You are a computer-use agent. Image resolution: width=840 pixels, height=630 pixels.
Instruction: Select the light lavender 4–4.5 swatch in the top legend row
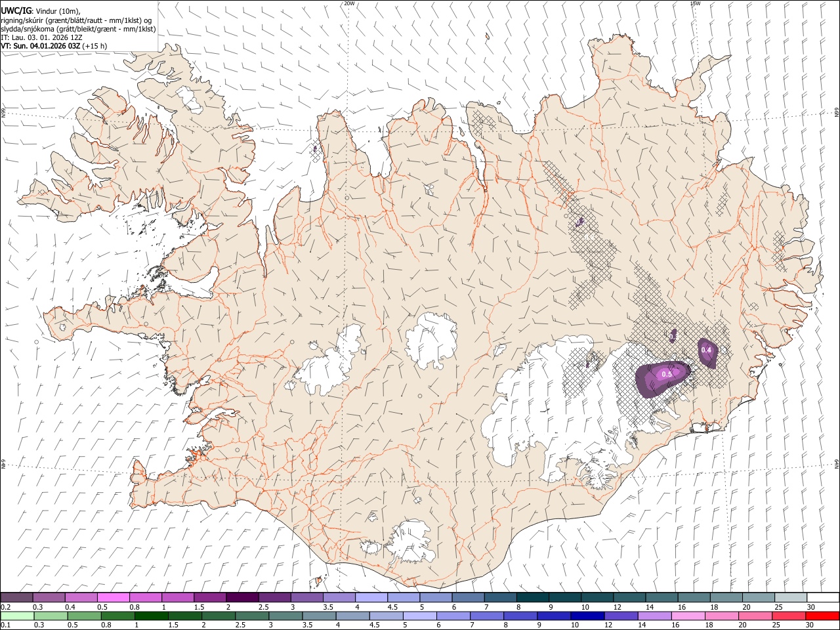coord(371,597)
